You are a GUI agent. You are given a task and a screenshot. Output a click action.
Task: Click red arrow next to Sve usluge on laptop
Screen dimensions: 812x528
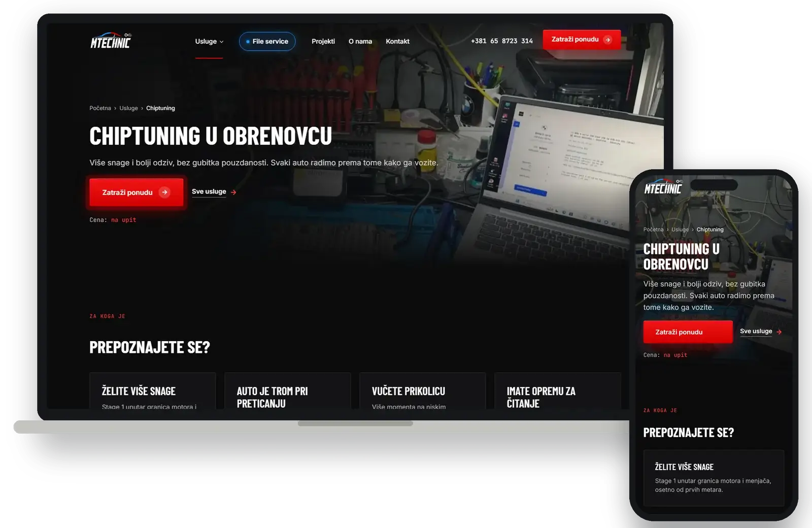(233, 192)
